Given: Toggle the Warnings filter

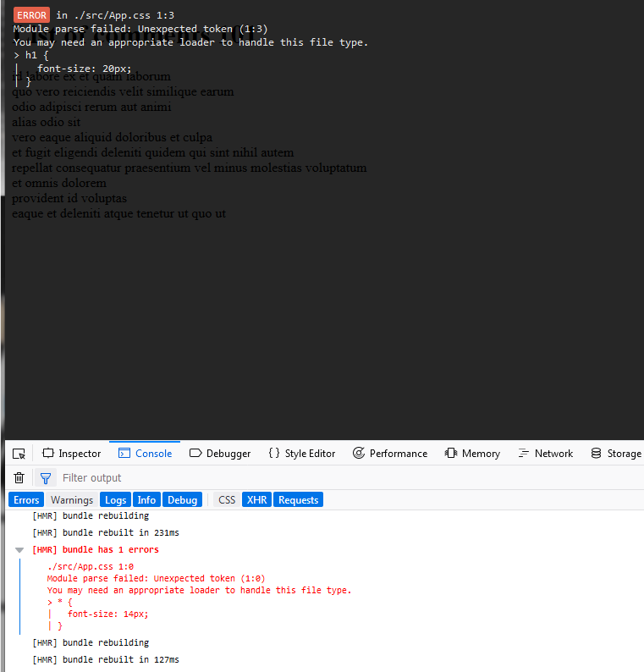Looking at the screenshot, I should (72, 499).
